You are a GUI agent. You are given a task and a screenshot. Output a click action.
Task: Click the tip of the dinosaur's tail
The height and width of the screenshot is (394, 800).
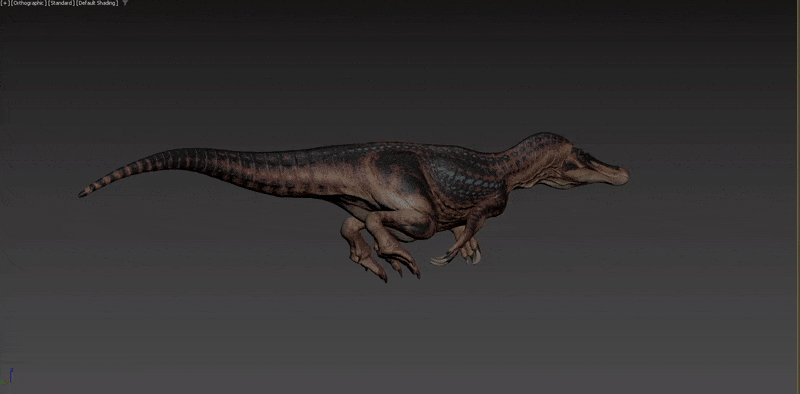coord(82,194)
